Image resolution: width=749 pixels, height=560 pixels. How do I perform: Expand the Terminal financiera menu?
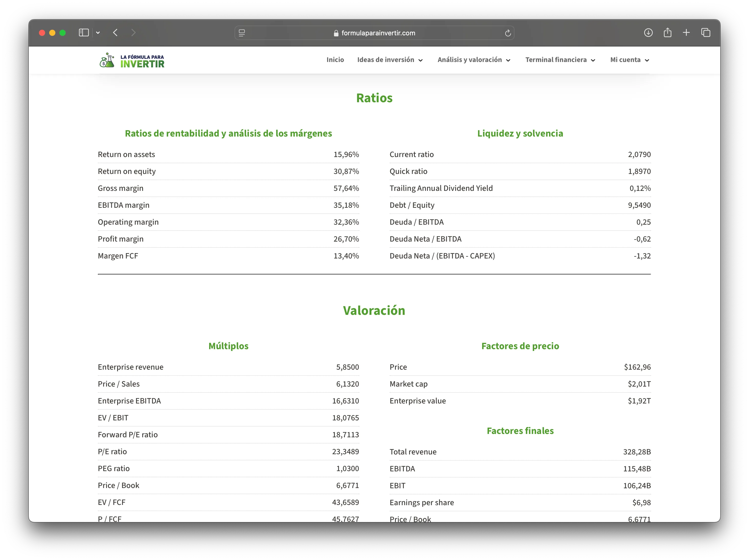[560, 59]
